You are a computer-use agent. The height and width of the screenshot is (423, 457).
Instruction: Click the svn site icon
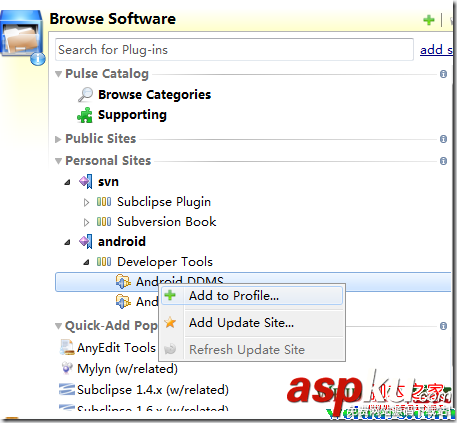86,182
